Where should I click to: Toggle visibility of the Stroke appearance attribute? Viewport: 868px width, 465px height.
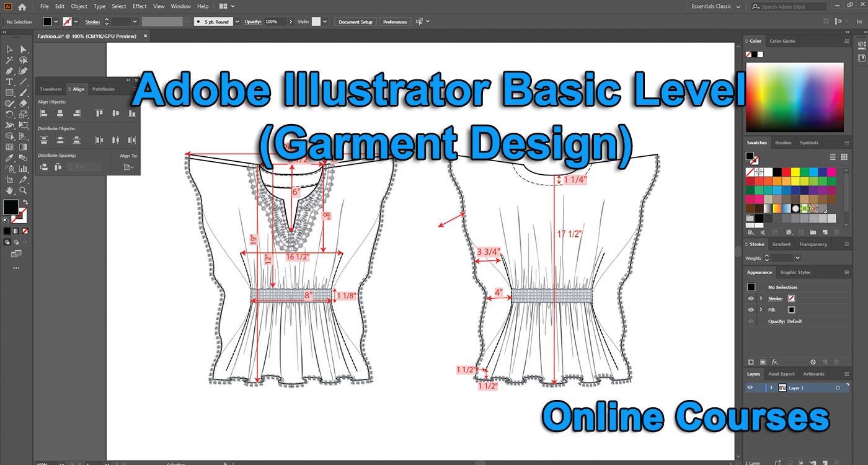(751, 298)
